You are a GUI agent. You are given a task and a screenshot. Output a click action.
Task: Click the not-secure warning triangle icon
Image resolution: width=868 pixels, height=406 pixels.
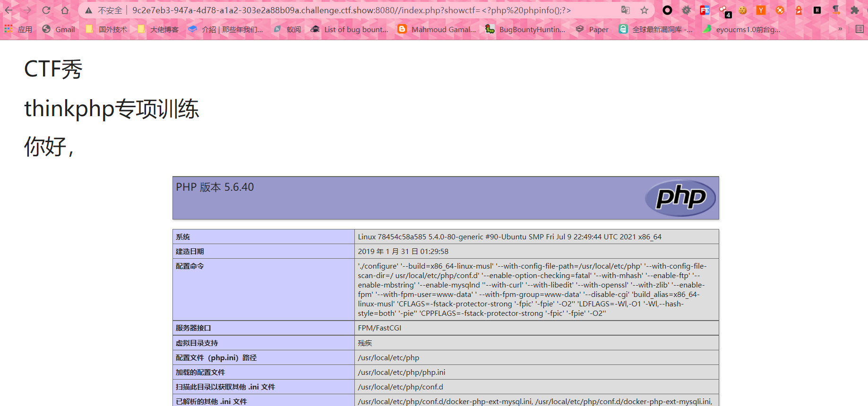[x=88, y=10]
